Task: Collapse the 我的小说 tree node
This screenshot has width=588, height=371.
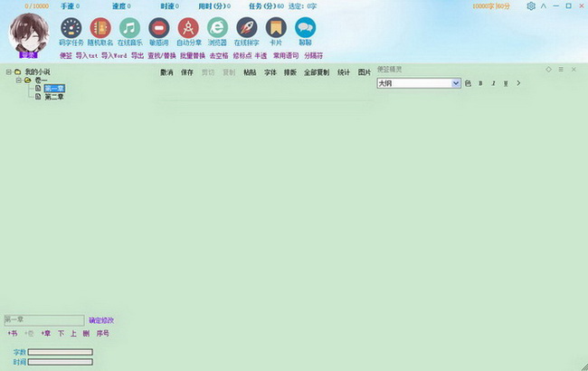Action: coord(8,71)
